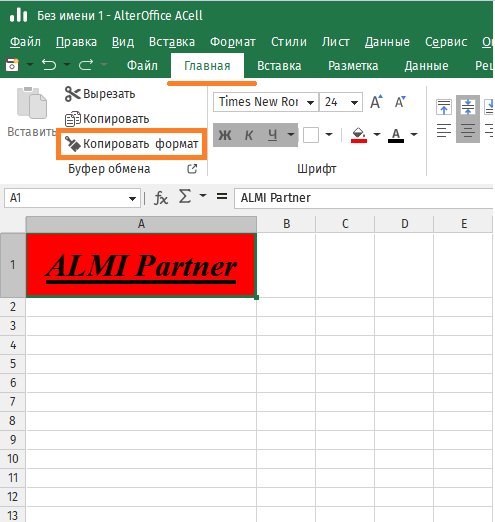Open the Данные menu in menu bar
Screen dimensions: 495x522
[x=387, y=42]
